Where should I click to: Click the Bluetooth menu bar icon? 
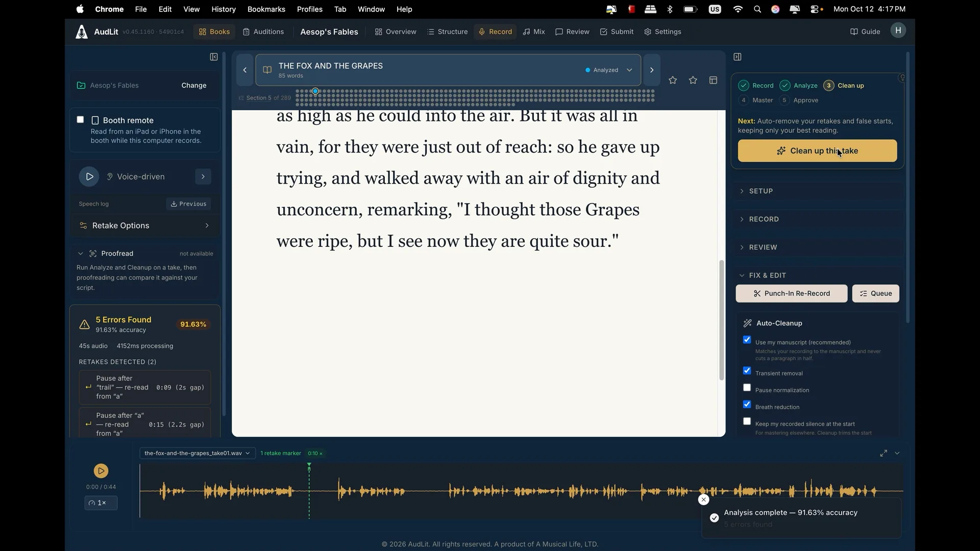point(670,9)
